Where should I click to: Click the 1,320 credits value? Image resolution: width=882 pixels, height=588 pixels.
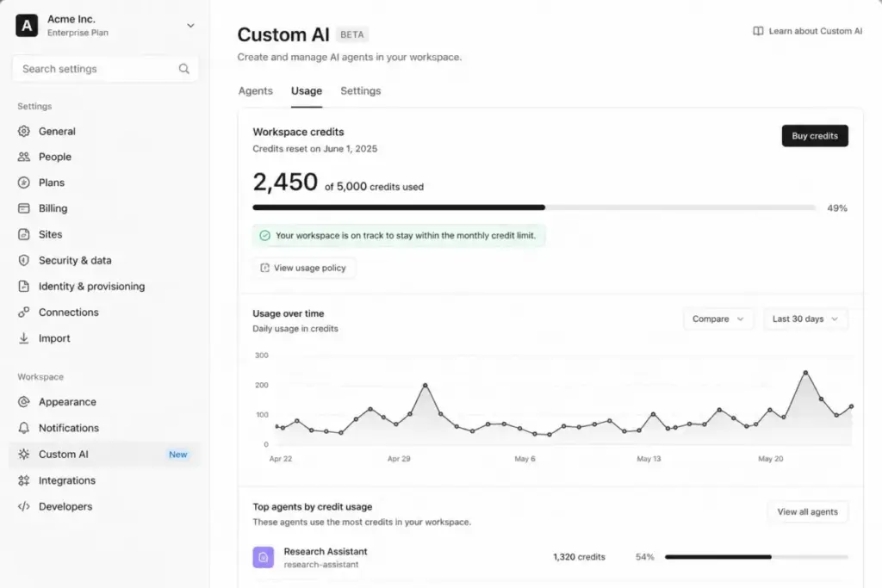(x=579, y=557)
